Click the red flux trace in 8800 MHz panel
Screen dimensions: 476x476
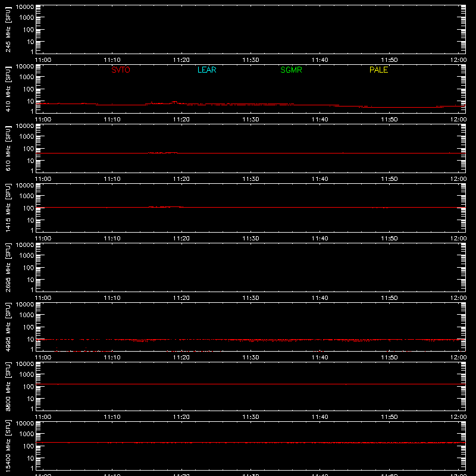[x=250, y=384]
